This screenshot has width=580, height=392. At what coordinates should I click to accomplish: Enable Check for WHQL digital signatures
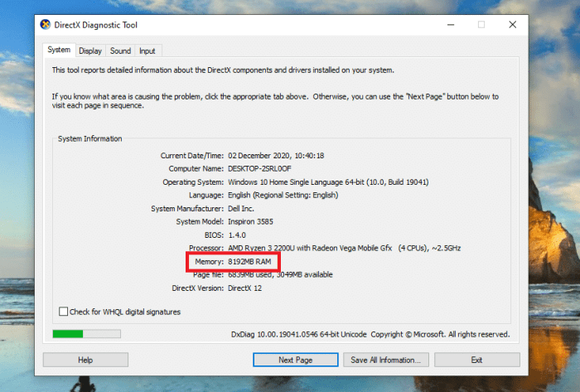[x=63, y=312]
